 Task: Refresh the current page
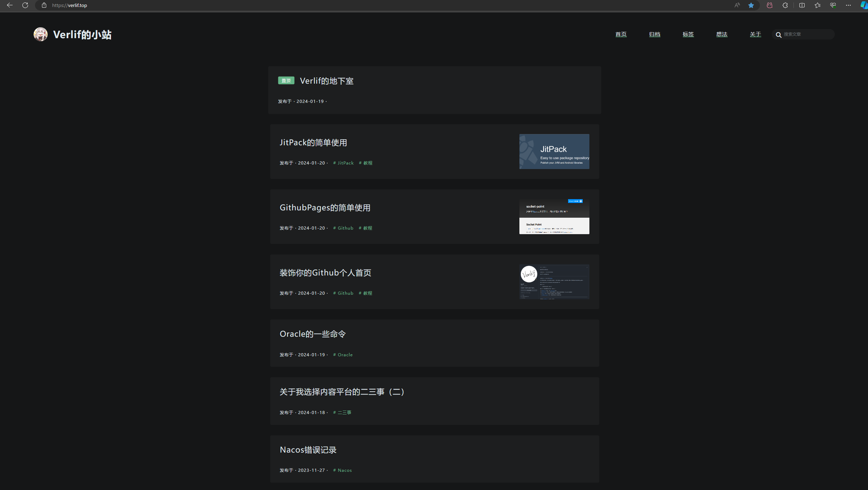(25, 5)
